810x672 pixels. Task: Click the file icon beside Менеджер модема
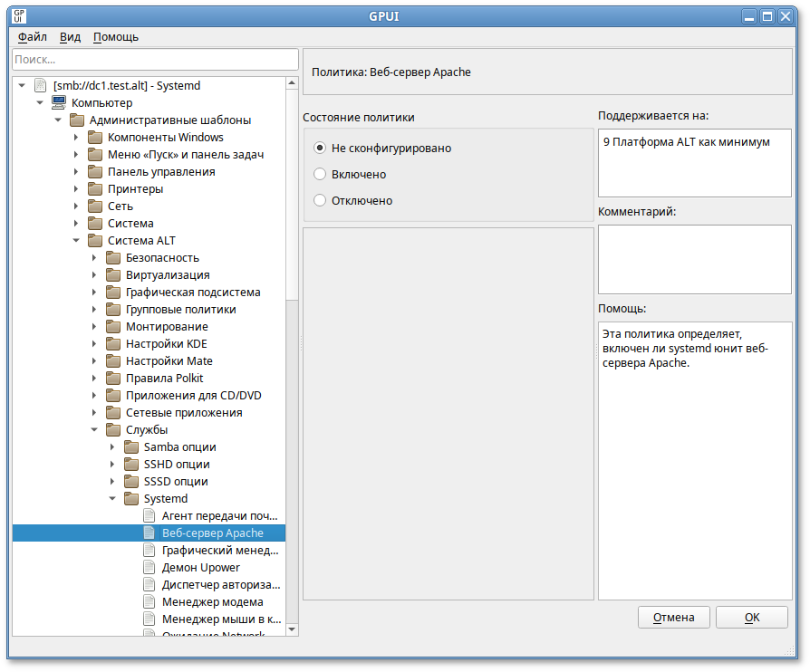149,602
